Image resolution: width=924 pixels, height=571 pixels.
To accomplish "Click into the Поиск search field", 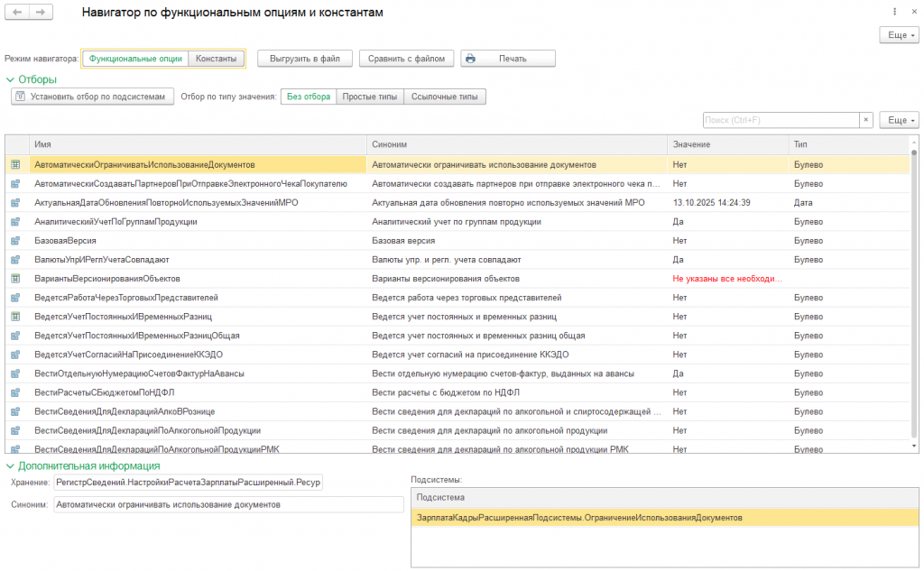I will click(779, 120).
